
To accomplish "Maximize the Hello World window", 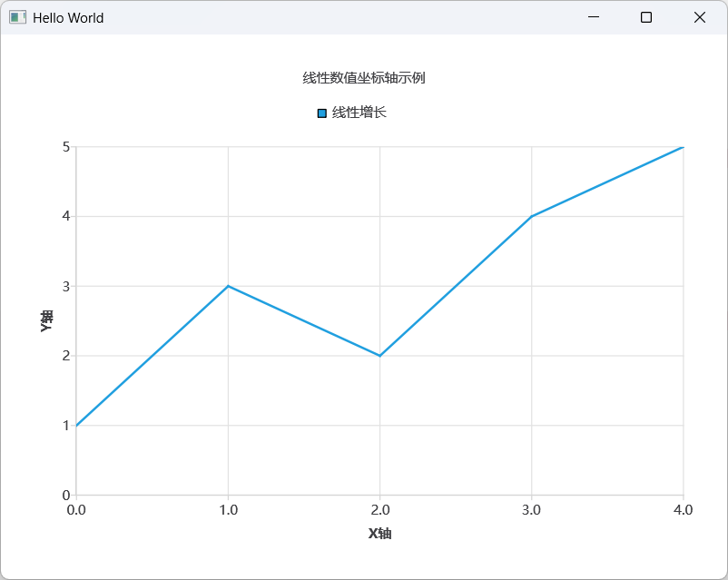I will (x=646, y=17).
